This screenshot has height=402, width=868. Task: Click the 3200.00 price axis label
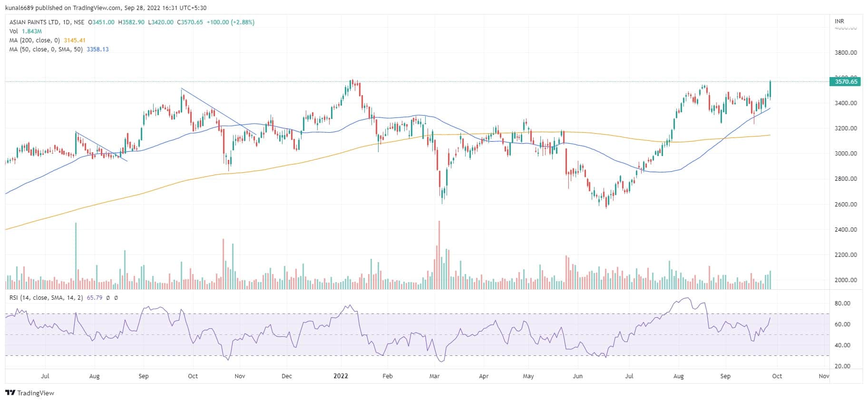[846, 128]
